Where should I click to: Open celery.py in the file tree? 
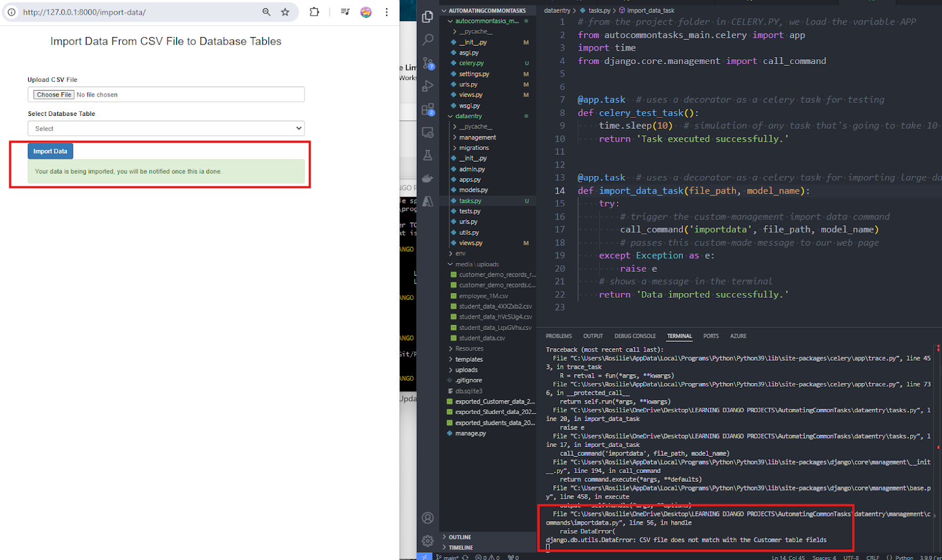[471, 64]
